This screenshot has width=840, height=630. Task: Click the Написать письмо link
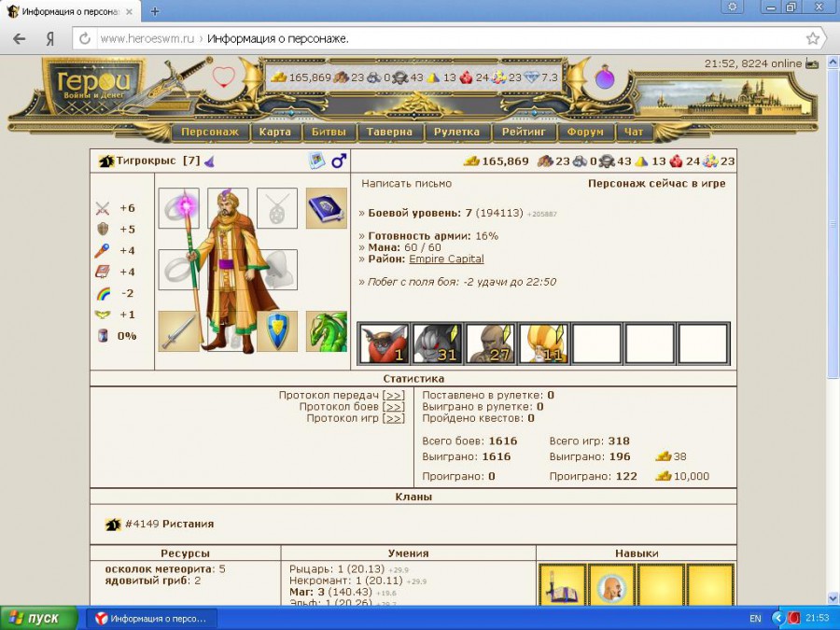tap(407, 183)
